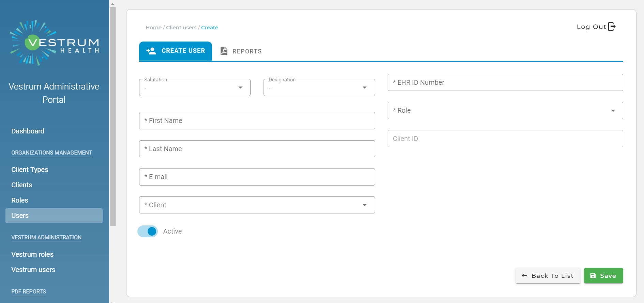The image size is (644, 303).
Task: Select Users in the sidebar
Action: pos(54,216)
